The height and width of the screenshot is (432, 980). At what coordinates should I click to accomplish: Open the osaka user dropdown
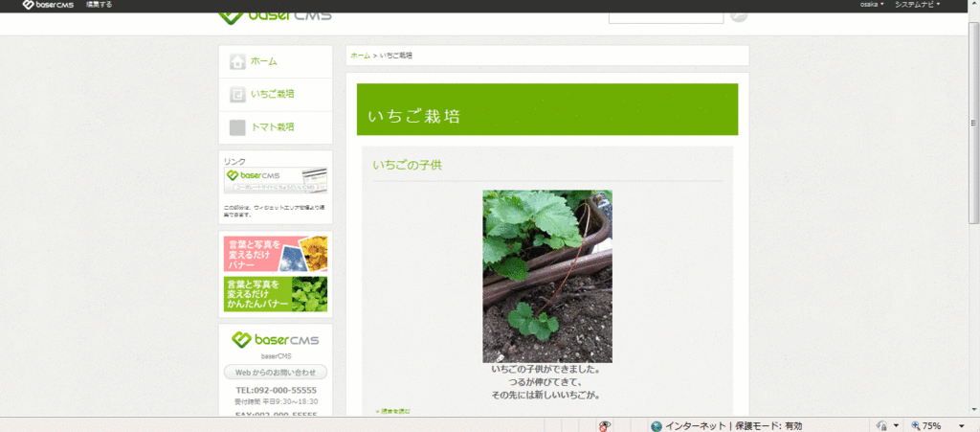click(x=871, y=5)
